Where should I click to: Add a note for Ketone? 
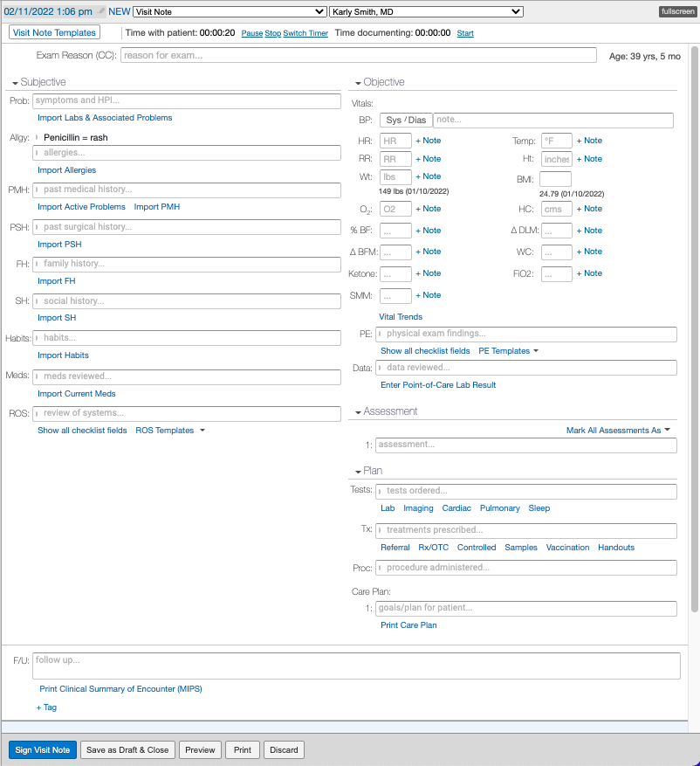428,273
